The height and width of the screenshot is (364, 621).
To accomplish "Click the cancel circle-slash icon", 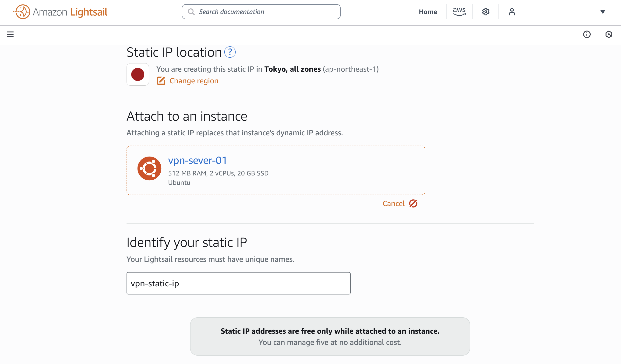I will pyautogui.click(x=413, y=203).
